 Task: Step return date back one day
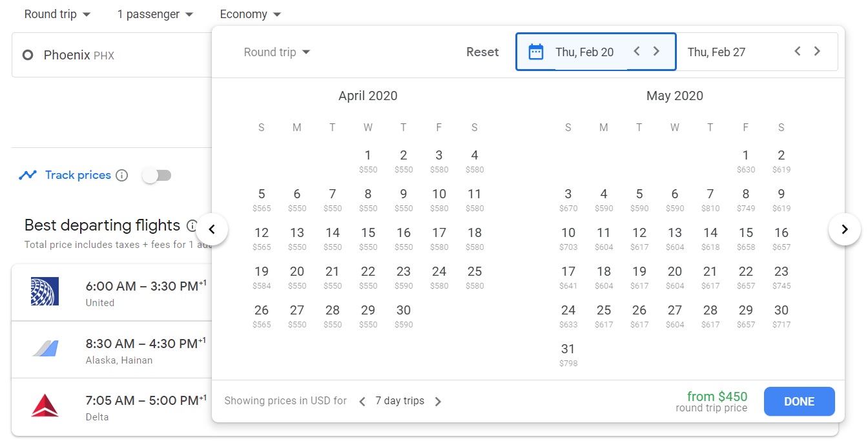tap(798, 52)
